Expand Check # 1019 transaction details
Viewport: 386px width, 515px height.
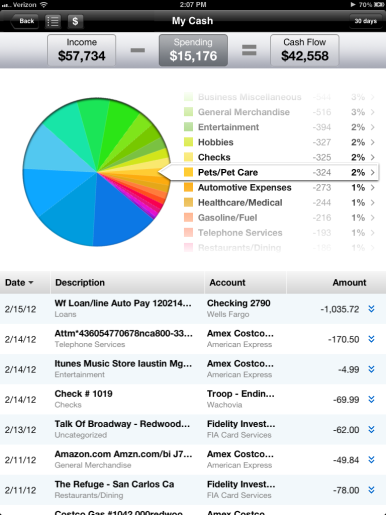(x=371, y=399)
